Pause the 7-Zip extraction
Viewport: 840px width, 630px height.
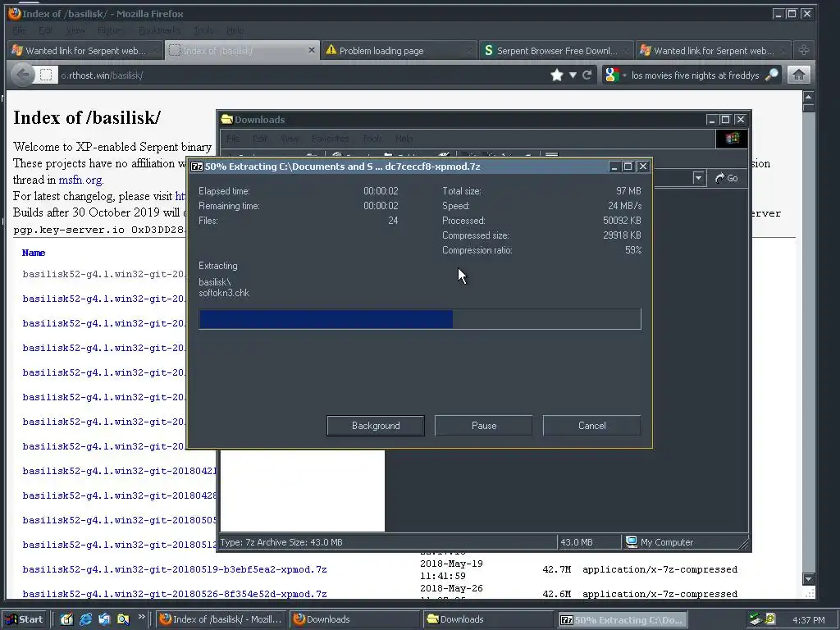coord(484,426)
